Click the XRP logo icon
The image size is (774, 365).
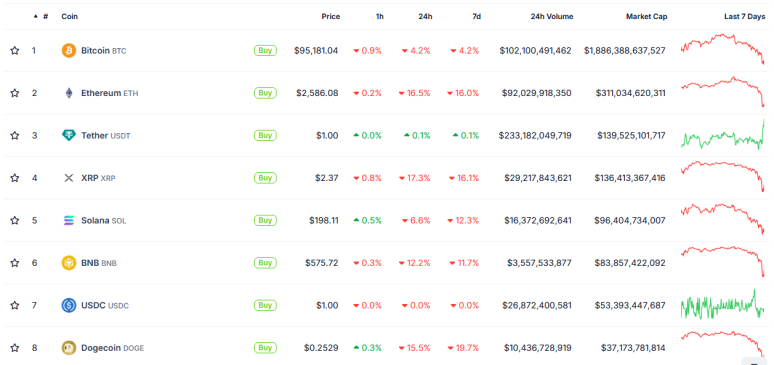(69, 178)
